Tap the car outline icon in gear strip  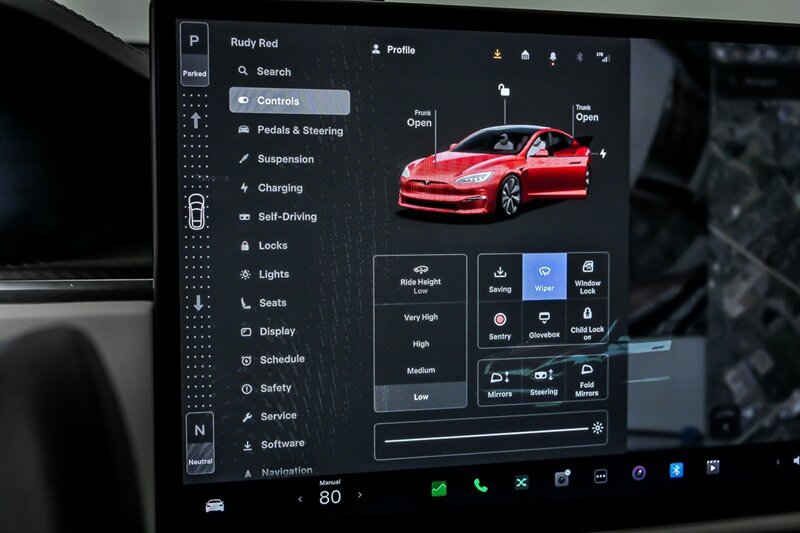(196, 212)
